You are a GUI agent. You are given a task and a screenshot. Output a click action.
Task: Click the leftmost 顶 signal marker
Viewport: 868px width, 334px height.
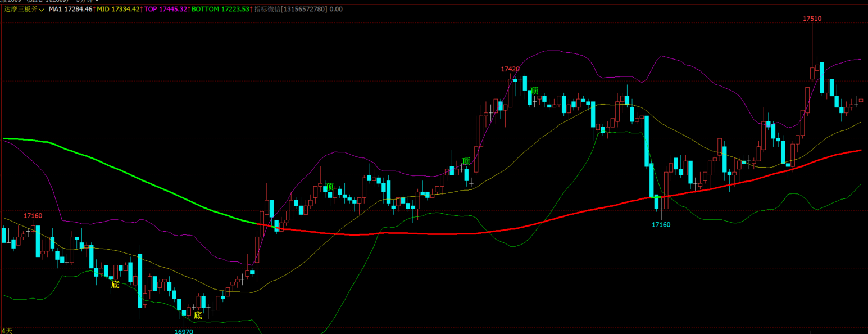tap(330, 187)
